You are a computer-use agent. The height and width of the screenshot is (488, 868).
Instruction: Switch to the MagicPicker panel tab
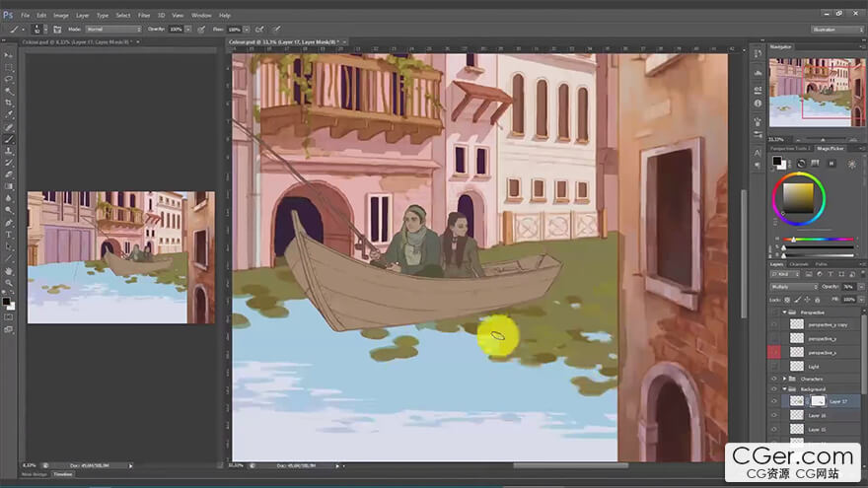click(830, 148)
